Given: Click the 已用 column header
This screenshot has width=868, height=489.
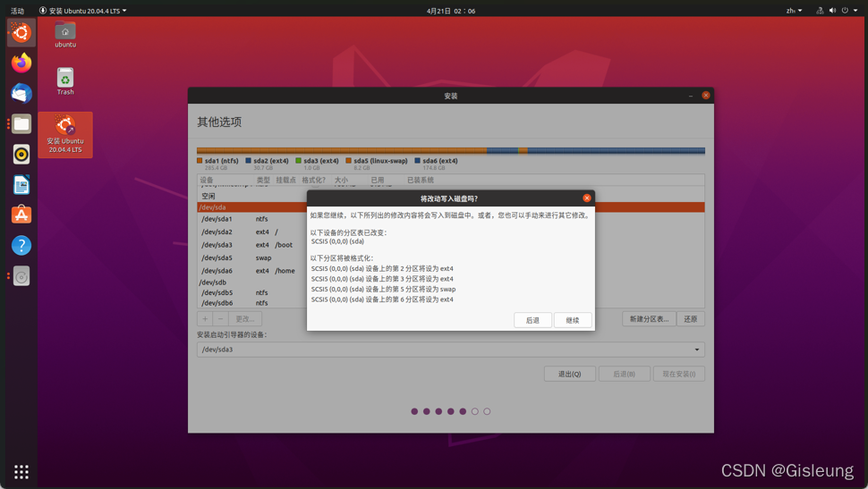Looking at the screenshot, I should click(378, 181).
